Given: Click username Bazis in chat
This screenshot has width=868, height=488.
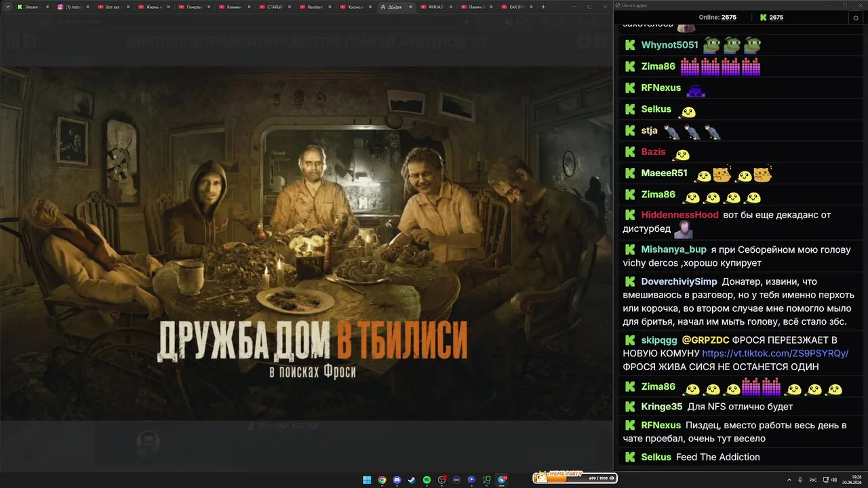Looking at the screenshot, I should (x=653, y=152).
